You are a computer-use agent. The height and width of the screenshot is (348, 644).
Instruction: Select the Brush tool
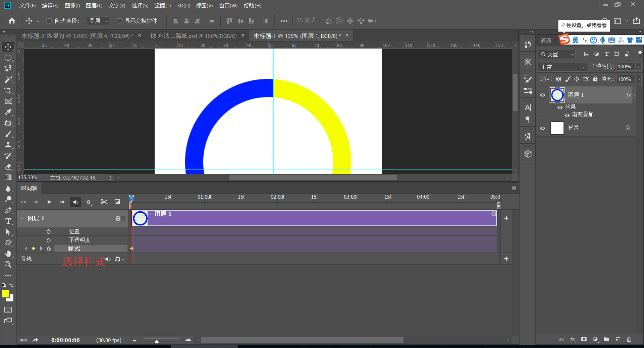[8, 134]
